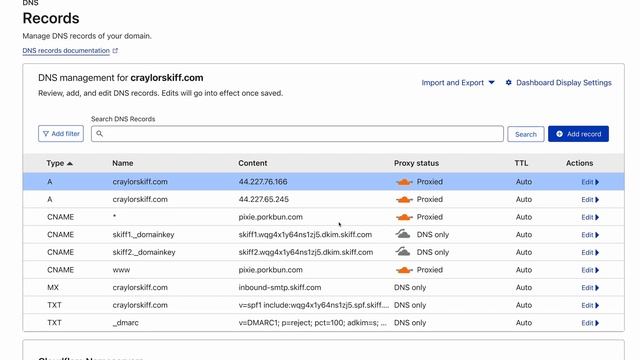This screenshot has width=640, height=360.
Task: Click the Name column header
Action: [x=123, y=163]
